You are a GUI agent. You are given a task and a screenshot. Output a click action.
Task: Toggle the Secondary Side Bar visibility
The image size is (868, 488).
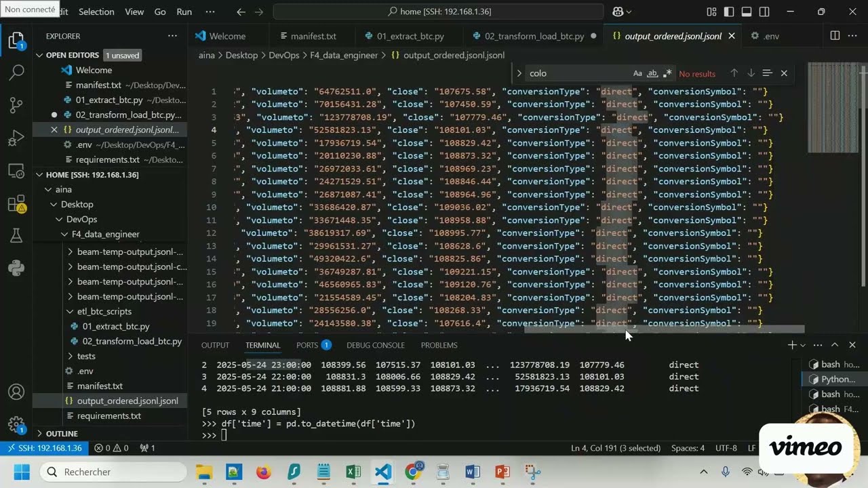pyautogui.click(x=764, y=12)
